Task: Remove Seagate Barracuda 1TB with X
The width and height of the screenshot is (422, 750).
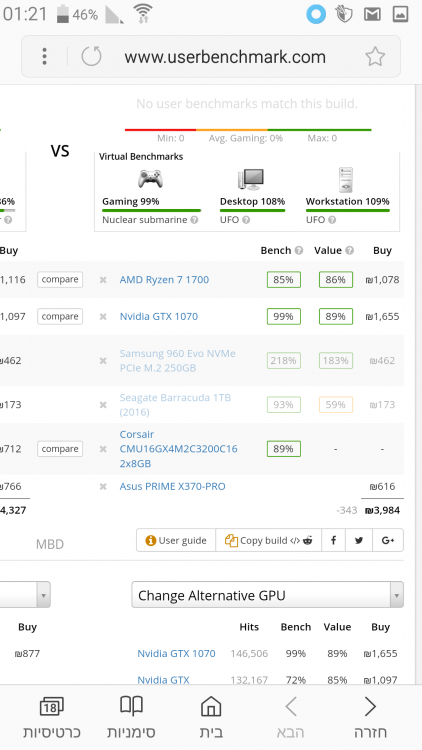Action: (103, 405)
